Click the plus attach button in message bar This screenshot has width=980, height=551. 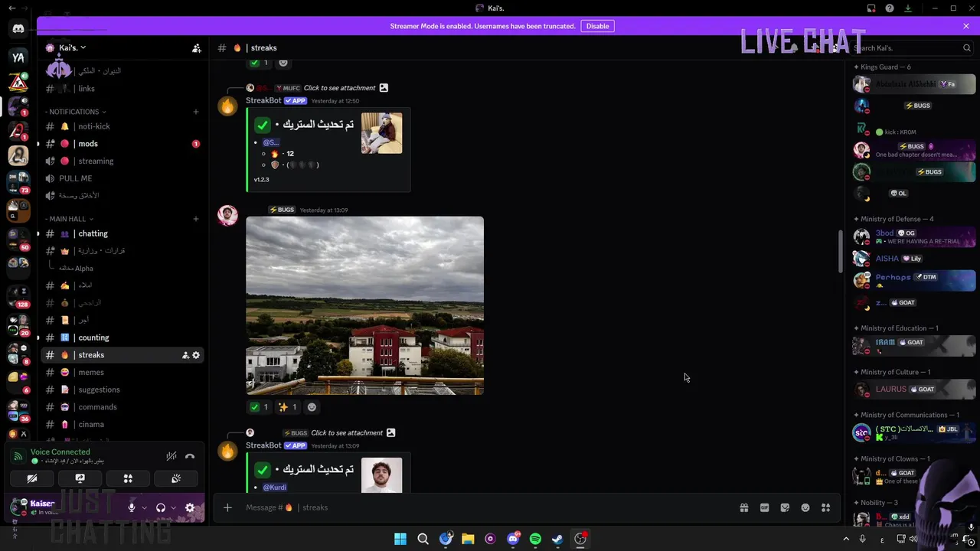click(x=227, y=507)
